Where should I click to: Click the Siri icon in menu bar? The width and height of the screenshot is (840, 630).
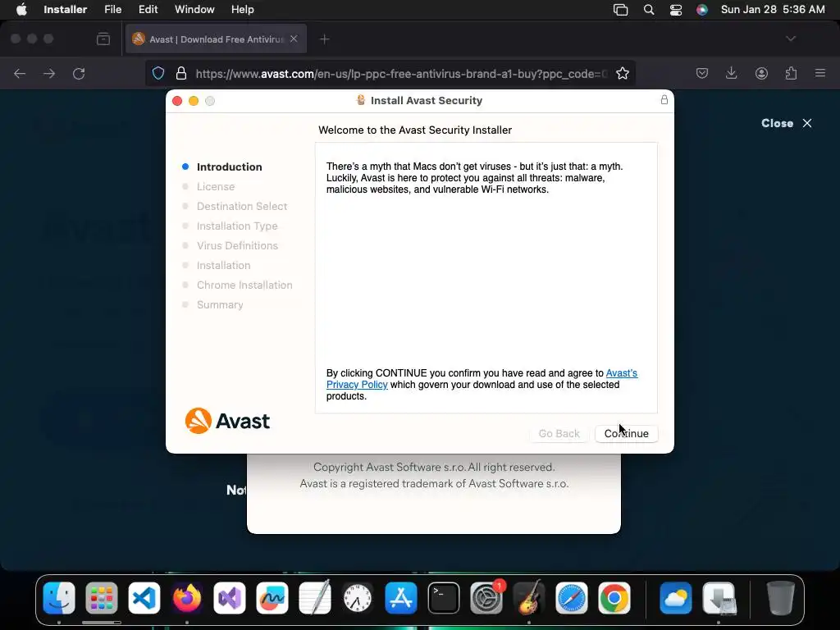[x=702, y=10]
